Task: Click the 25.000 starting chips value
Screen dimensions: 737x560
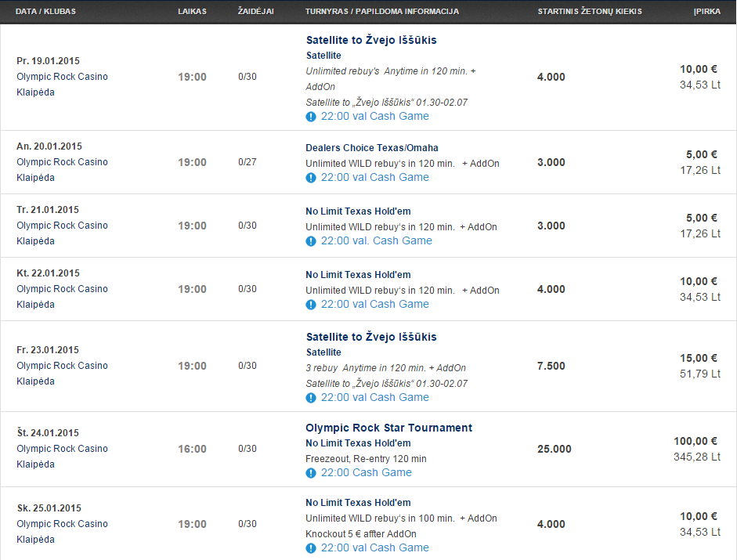Action: click(555, 449)
